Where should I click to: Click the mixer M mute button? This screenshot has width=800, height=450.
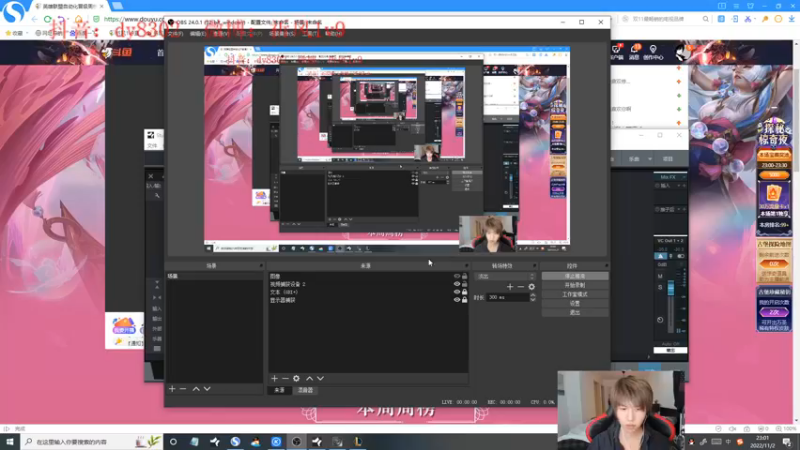(660, 277)
